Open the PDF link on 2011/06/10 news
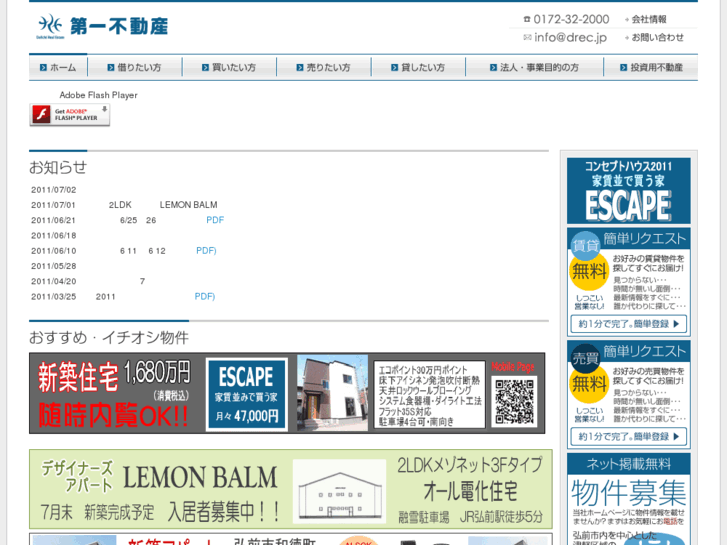727x545 pixels. pos(206,250)
